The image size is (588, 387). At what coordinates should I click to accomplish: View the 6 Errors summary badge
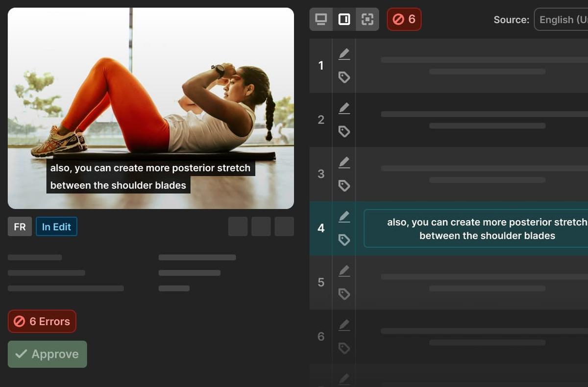pos(42,321)
